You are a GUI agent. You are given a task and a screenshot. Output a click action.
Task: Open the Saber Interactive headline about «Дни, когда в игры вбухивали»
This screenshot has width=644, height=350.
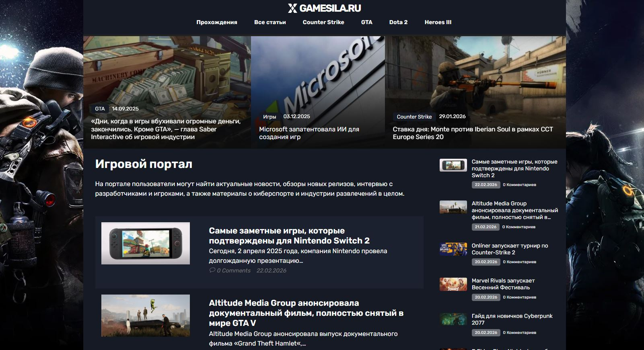166,129
